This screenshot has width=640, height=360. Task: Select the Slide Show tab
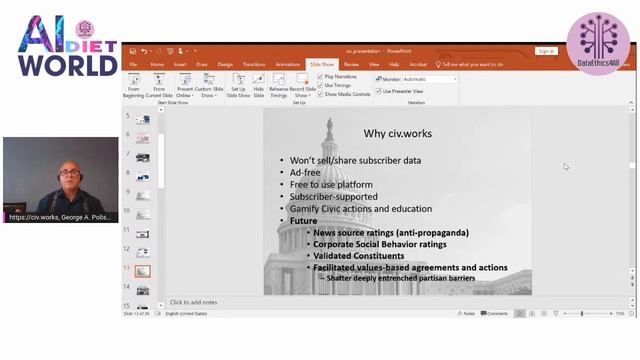click(x=322, y=64)
